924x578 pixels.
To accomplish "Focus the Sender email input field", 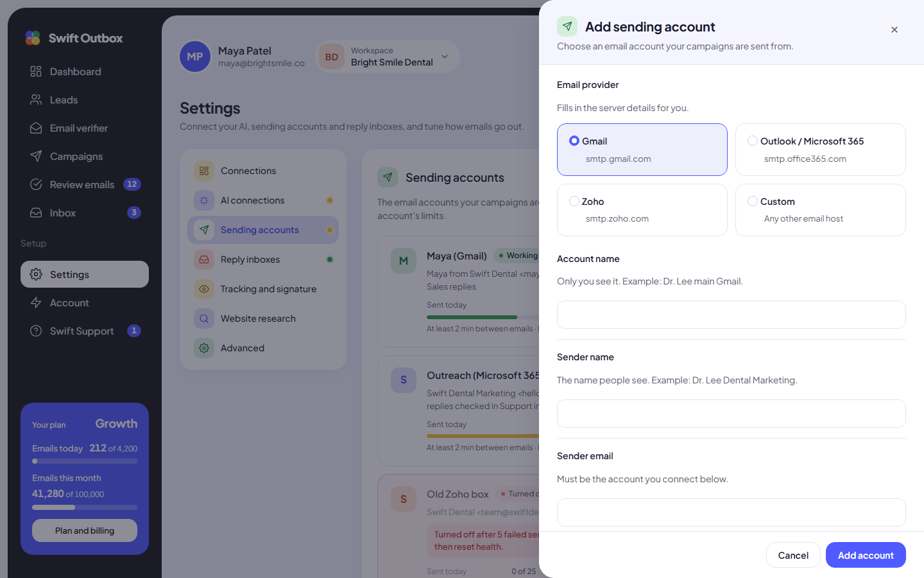I will point(732,512).
